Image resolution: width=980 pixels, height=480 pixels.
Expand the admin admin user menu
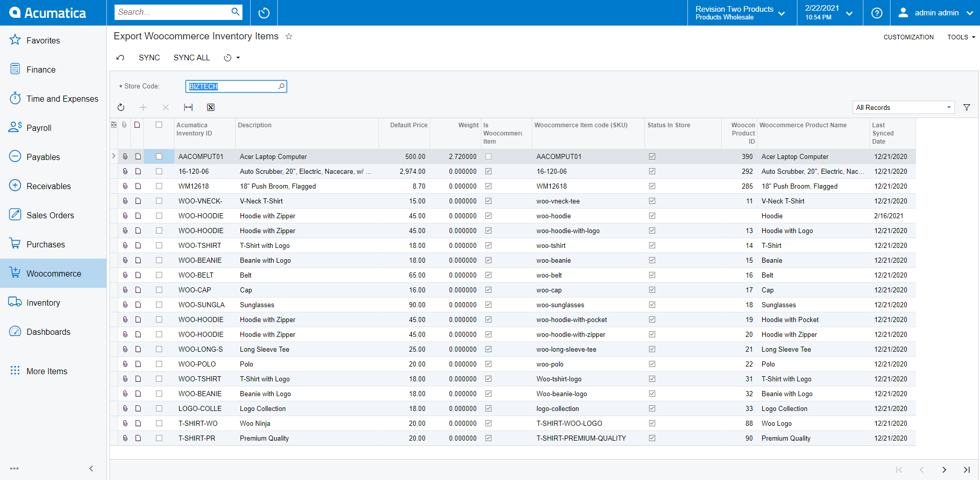[935, 13]
